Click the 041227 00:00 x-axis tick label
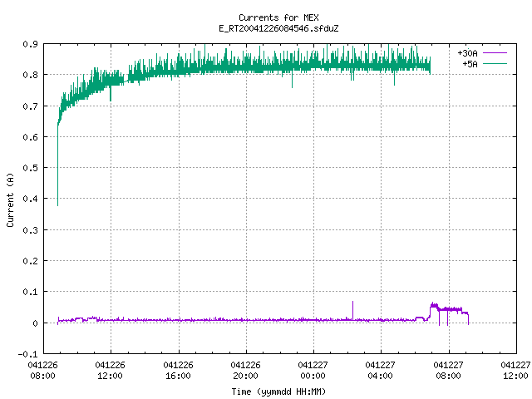The height and width of the screenshot is (399, 532). [x=313, y=370]
